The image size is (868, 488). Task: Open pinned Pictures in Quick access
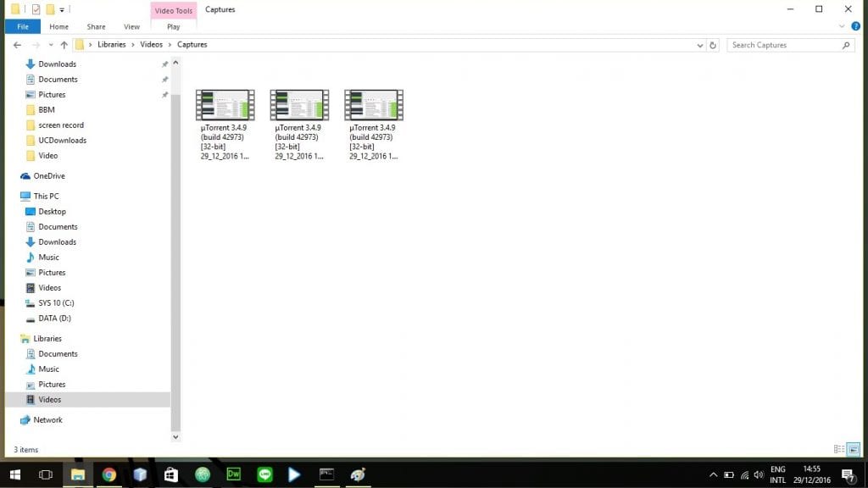pyautogui.click(x=52, y=95)
